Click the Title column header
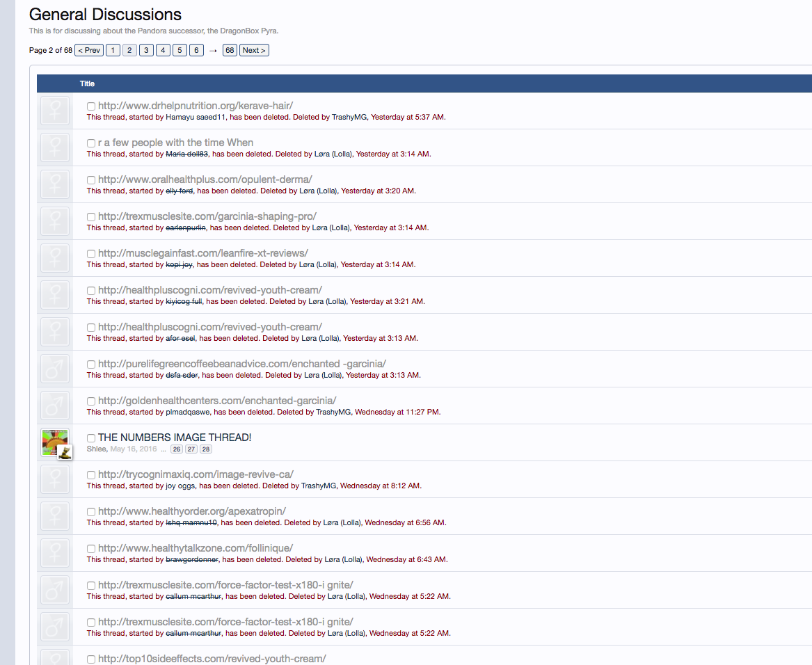 (x=87, y=83)
